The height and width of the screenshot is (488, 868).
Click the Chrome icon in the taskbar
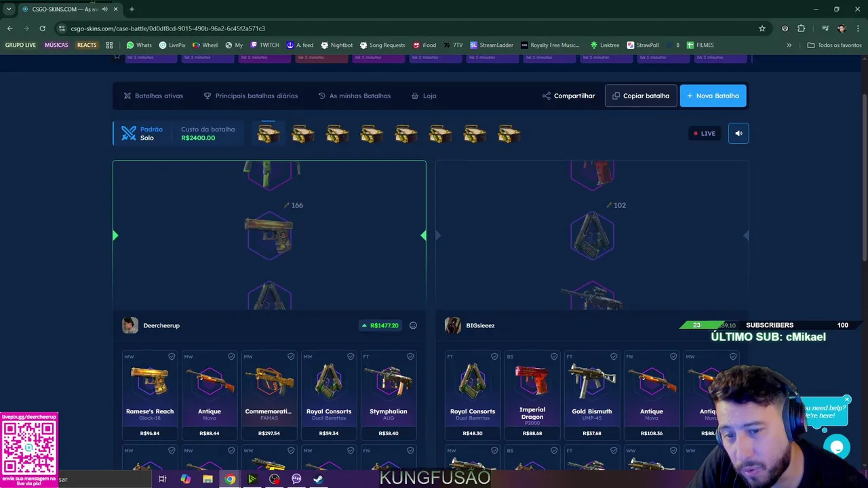click(231, 479)
